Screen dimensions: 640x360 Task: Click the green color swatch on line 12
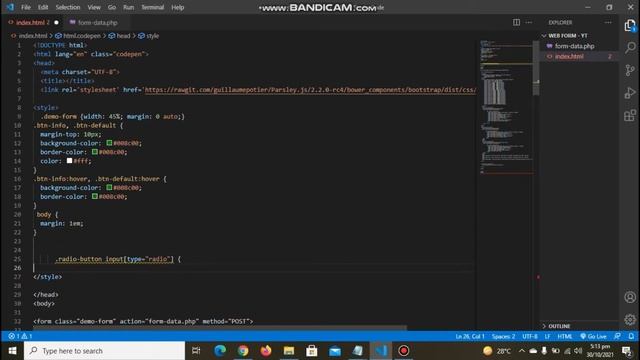109,143
